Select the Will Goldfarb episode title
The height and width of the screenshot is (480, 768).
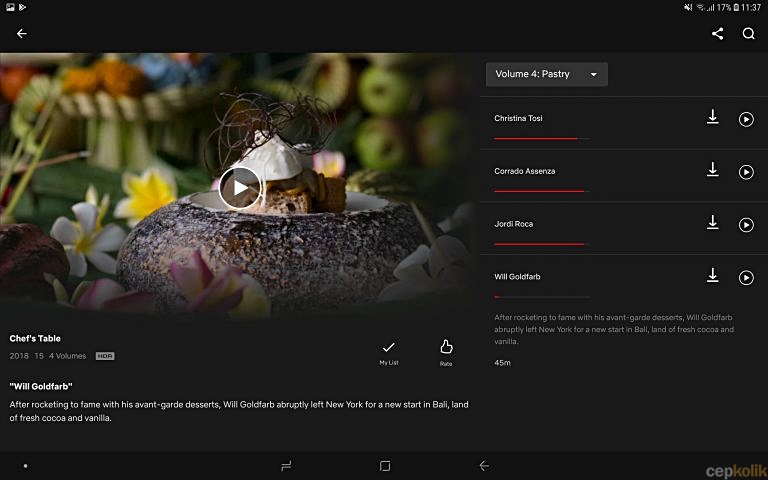pos(517,277)
